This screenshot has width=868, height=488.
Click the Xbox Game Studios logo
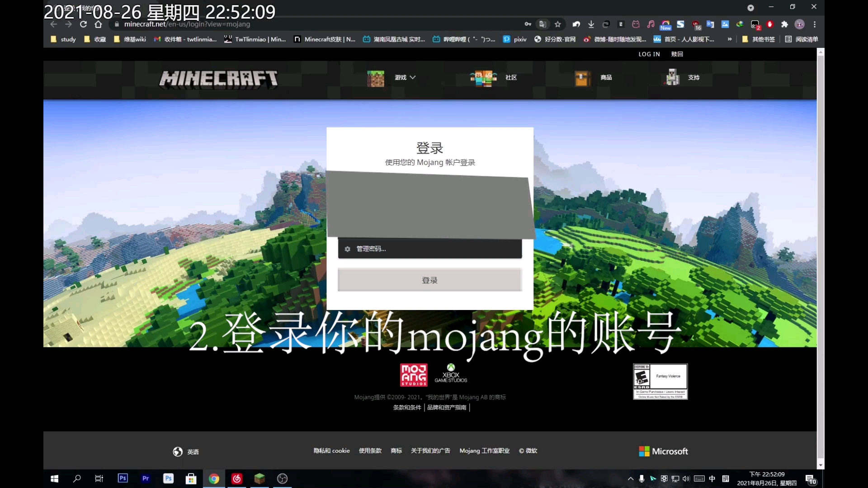pyautogui.click(x=451, y=374)
